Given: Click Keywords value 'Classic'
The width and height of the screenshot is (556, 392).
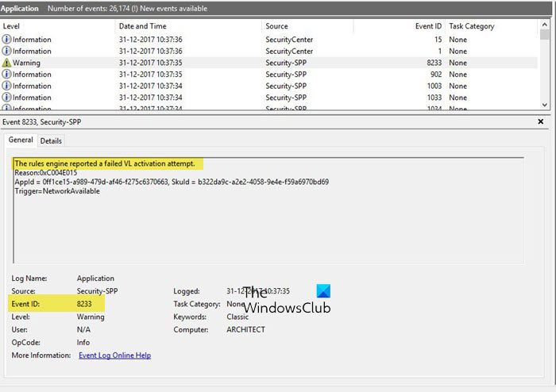Looking at the screenshot, I should (x=237, y=317).
